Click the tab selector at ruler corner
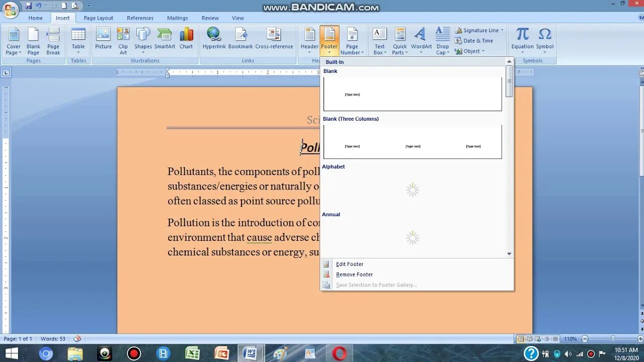 [x=6, y=73]
